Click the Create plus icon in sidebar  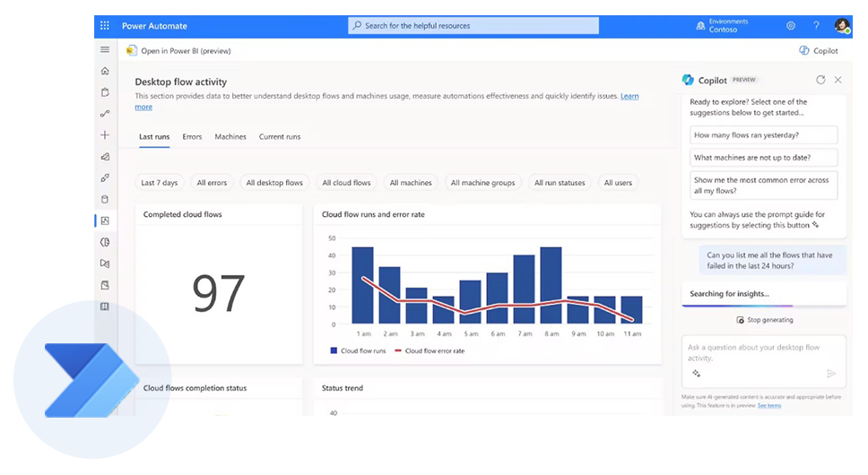tap(105, 135)
